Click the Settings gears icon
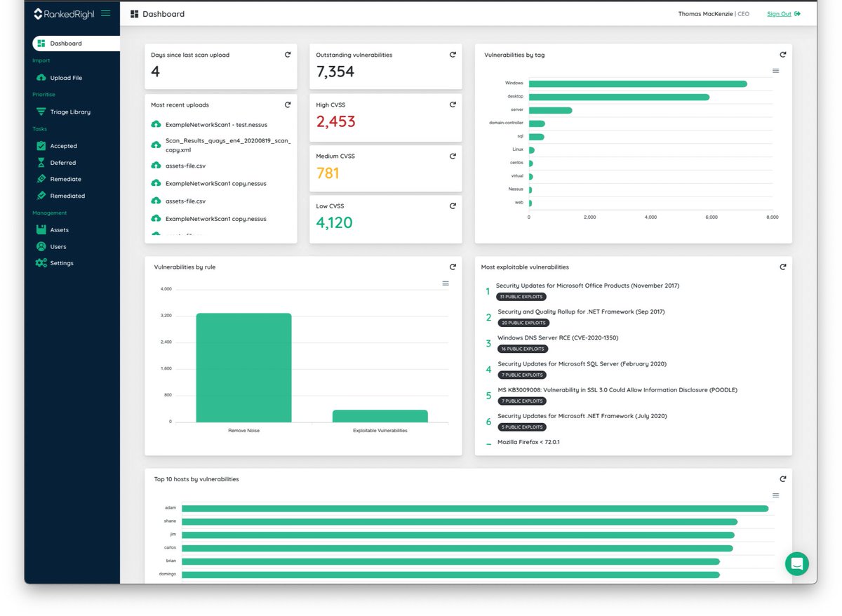This screenshot has height=616, width=842. 41,263
